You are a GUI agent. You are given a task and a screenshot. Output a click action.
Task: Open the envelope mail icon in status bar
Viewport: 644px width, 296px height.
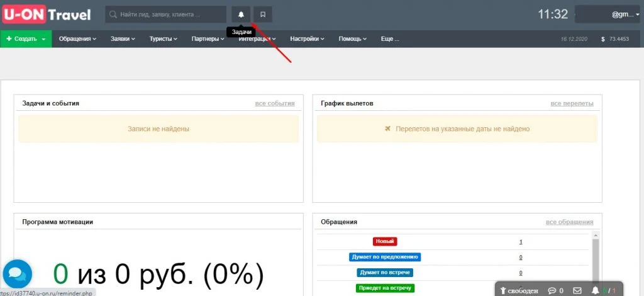[577, 291]
